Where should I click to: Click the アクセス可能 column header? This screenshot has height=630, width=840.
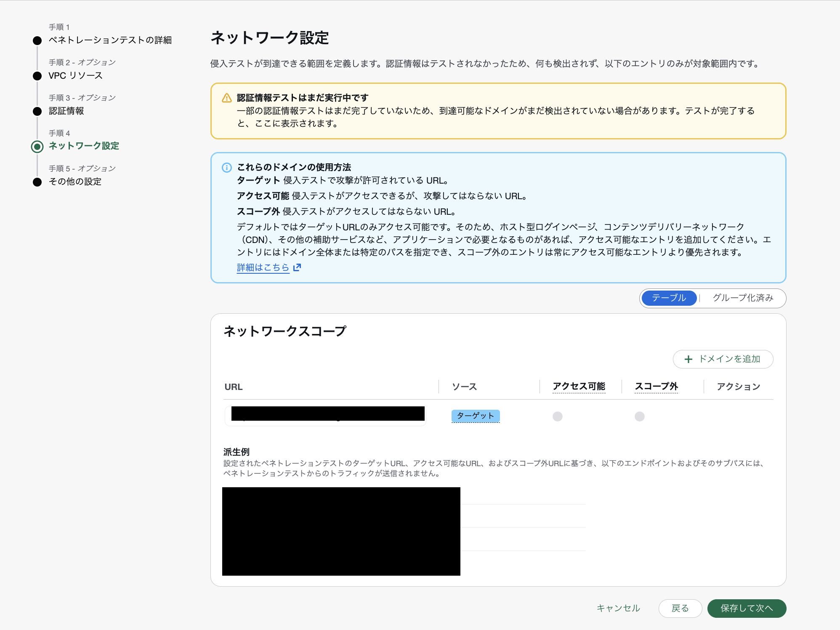click(x=579, y=387)
